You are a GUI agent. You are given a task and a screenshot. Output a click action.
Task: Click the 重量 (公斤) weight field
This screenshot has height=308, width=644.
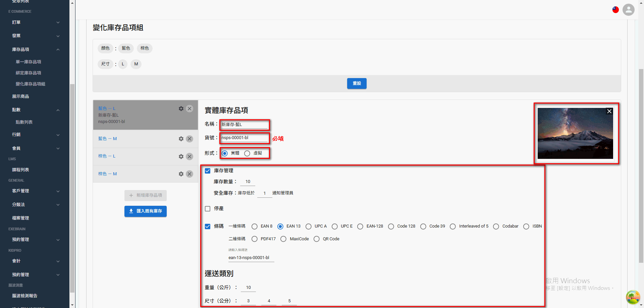tap(248, 288)
